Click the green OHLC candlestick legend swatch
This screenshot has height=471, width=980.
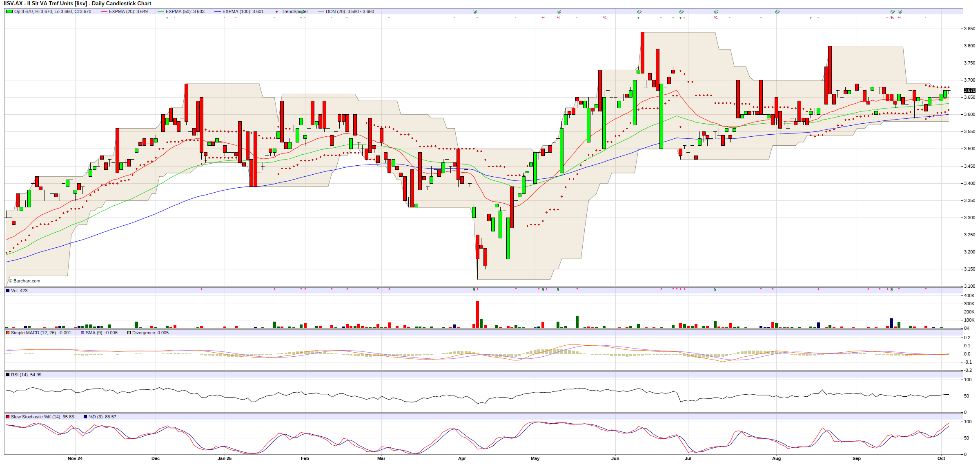[x=9, y=11]
